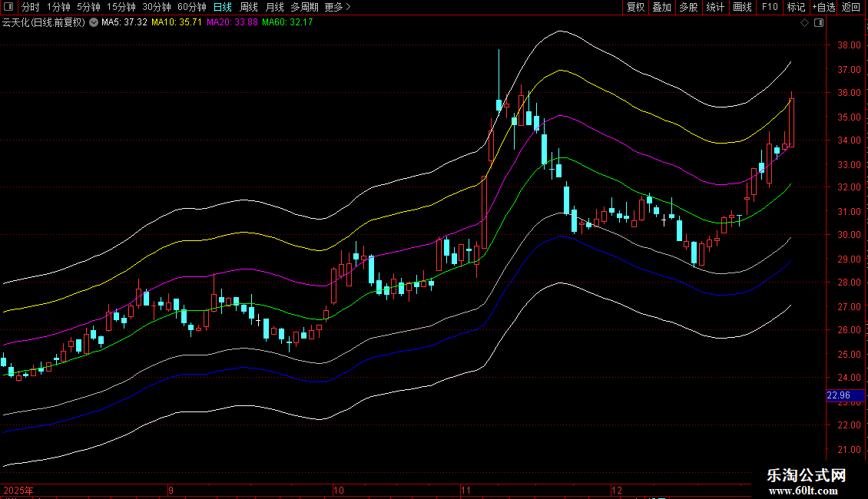Open the 叠加 overlay tool

661,7
